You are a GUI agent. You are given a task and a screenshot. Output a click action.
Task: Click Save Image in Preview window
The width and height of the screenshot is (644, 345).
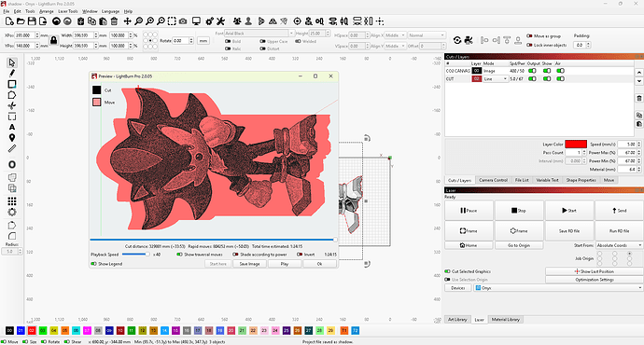pos(250,264)
